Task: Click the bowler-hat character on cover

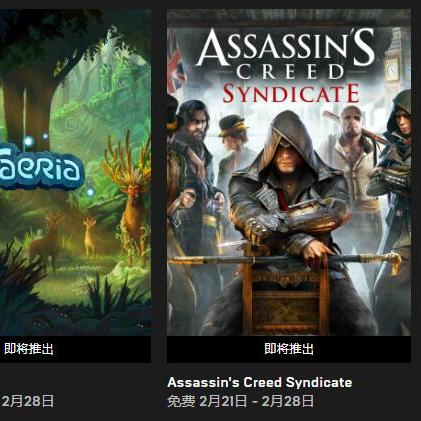Action: click(232, 147)
